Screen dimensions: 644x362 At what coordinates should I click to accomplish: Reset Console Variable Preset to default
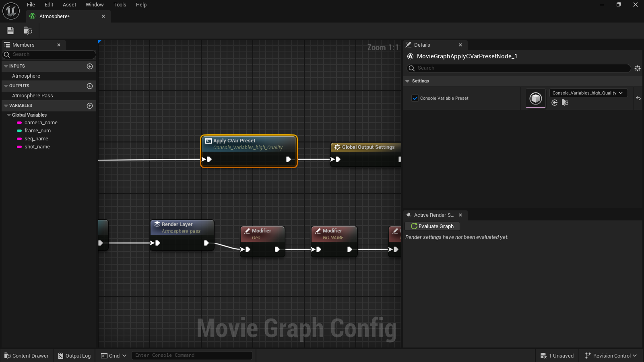[x=638, y=98]
